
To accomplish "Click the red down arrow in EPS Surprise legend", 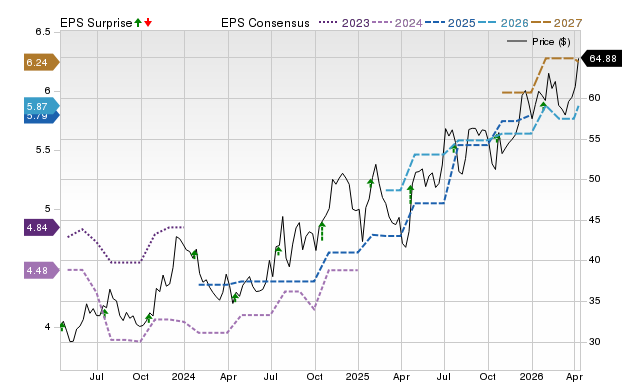I will pos(148,23).
